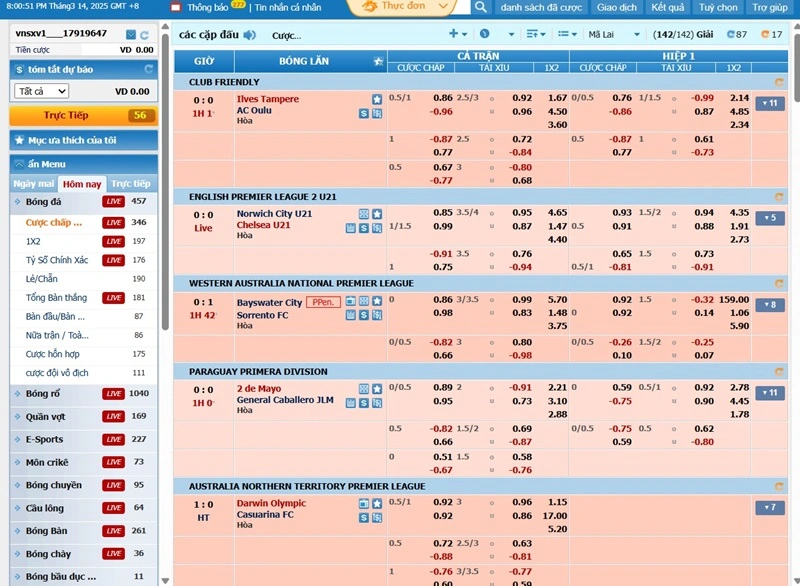Open the Tất cả dropdown in bet summary
Image resolution: width=800 pixels, height=586 pixels.
[42, 91]
